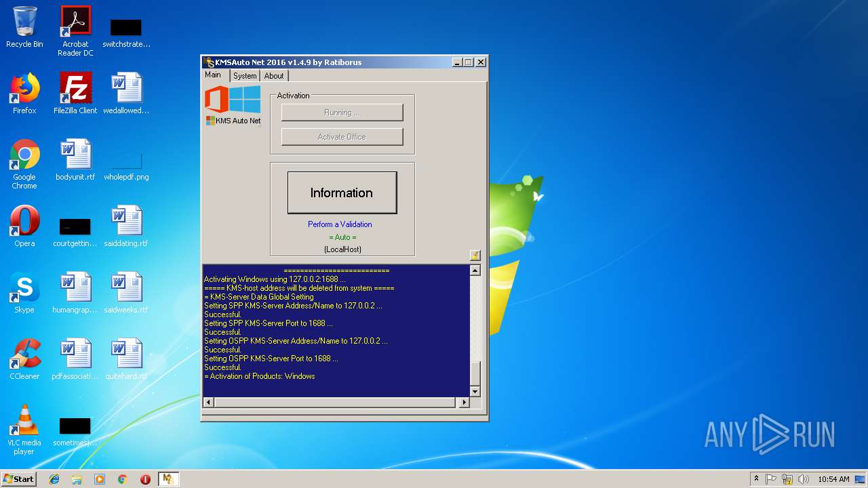This screenshot has width=868, height=488.
Task: Open the About tab
Action: [x=274, y=76]
